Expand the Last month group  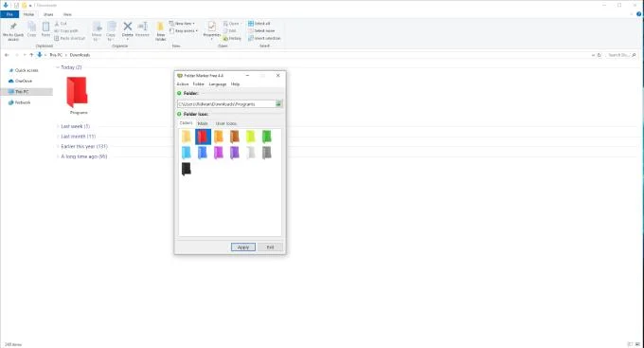[x=58, y=137]
